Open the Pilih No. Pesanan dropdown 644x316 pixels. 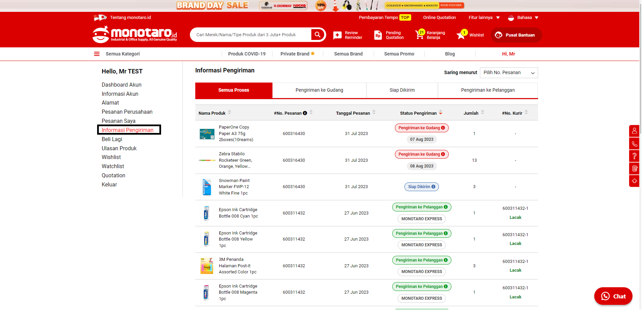coord(509,73)
